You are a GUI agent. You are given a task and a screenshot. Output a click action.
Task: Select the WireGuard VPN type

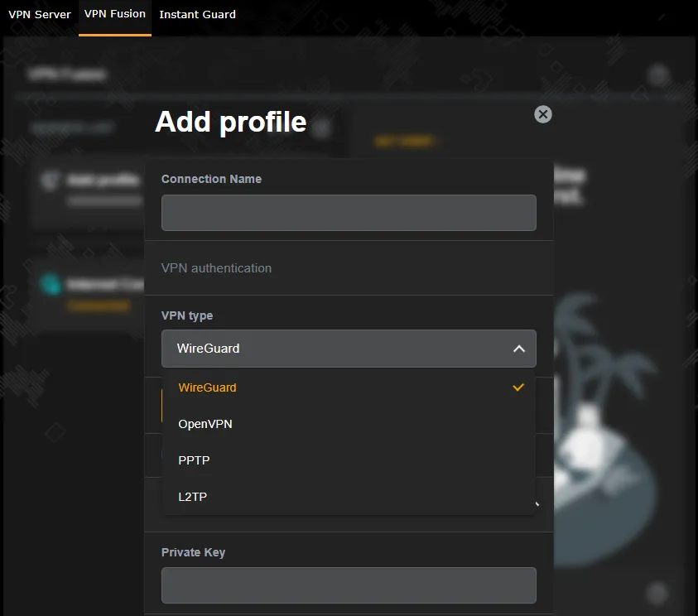tap(207, 387)
